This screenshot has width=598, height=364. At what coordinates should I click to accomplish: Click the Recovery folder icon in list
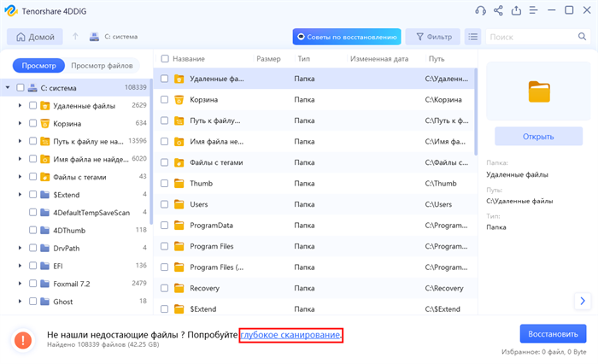coord(179,289)
